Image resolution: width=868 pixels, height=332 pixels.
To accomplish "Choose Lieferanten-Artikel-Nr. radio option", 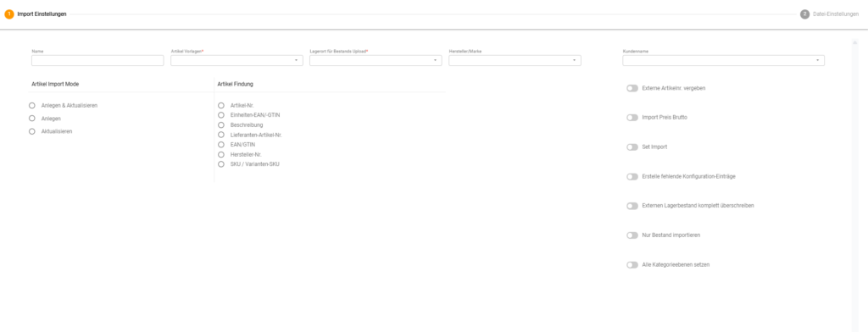I will [x=221, y=135].
